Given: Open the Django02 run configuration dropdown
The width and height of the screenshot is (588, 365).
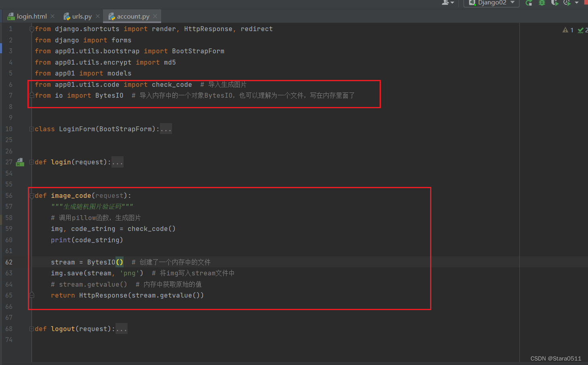Looking at the screenshot, I should [x=492, y=3].
